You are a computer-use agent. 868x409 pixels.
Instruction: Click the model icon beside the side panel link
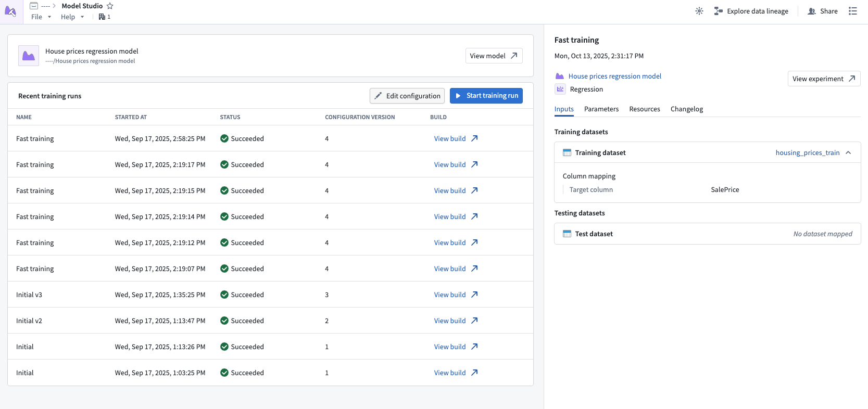tap(560, 76)
